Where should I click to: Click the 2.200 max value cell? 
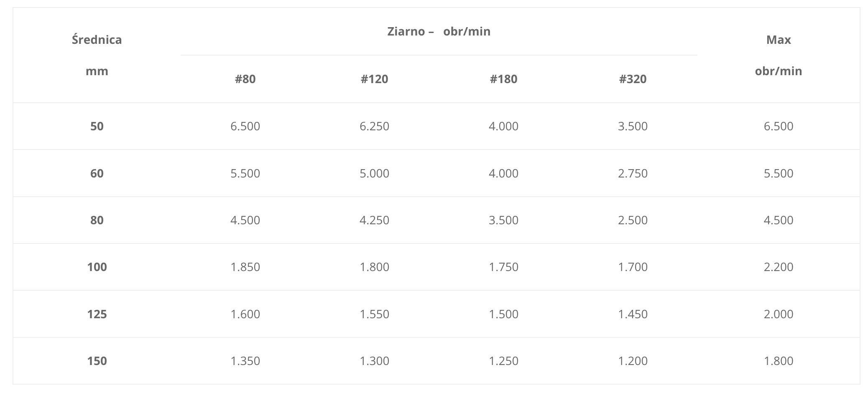(x=779, y=267)
